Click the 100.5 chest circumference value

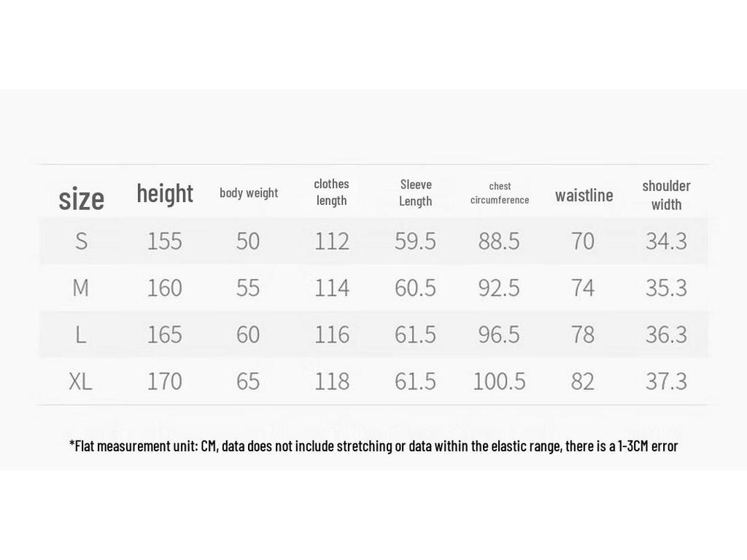[x=499, y=381]
